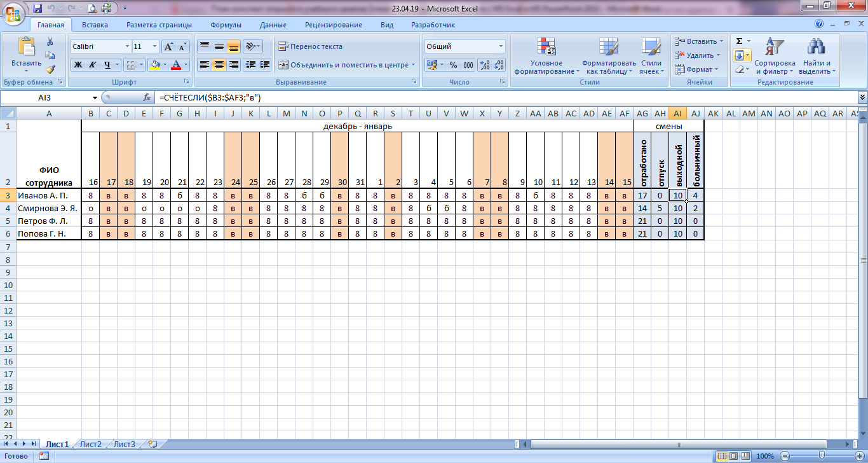Click the zoom slider handle
868x463 pixels.
(823, 456)
